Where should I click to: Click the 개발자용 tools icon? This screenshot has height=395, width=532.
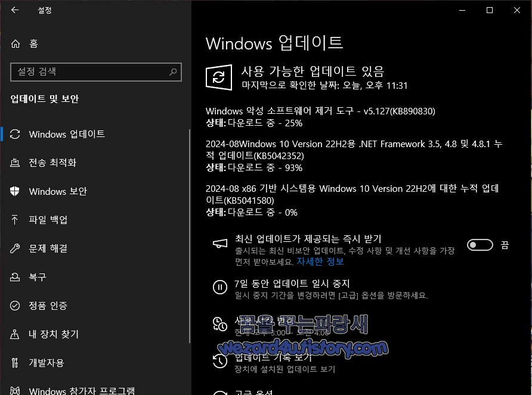(x=14, y=363)
